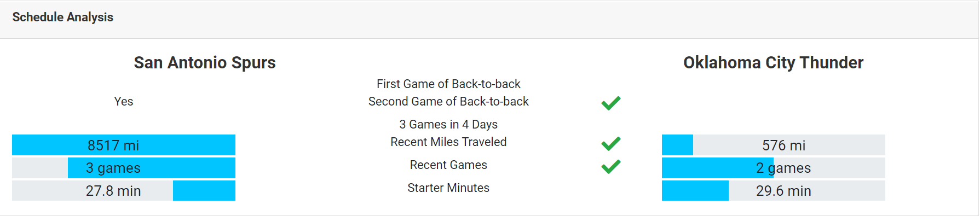
Task: Click the Thunder 29.6 min starter bar
Action: coord(774,190)
